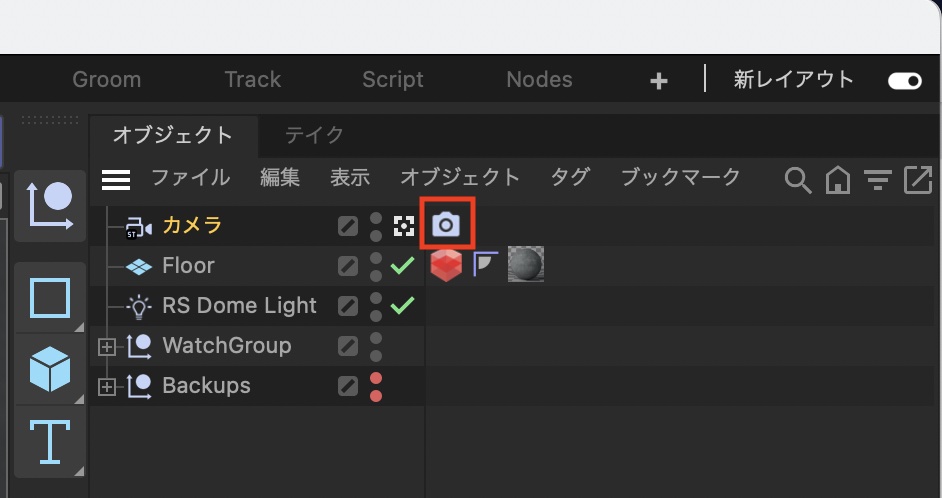Open object manager in new window icon
This screenshot has width=942, height=498.
point(917,179)
